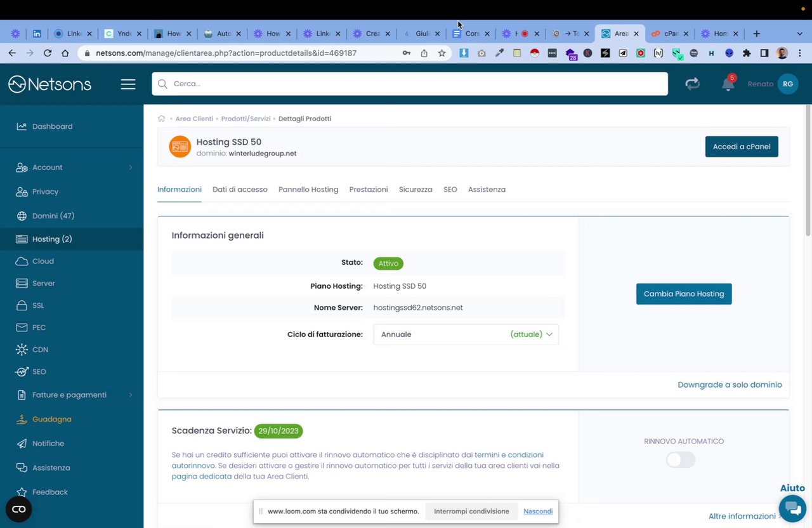Click the magnifier icon in Cerca box
The image size is (812, 528).
[x=162, y=84]
